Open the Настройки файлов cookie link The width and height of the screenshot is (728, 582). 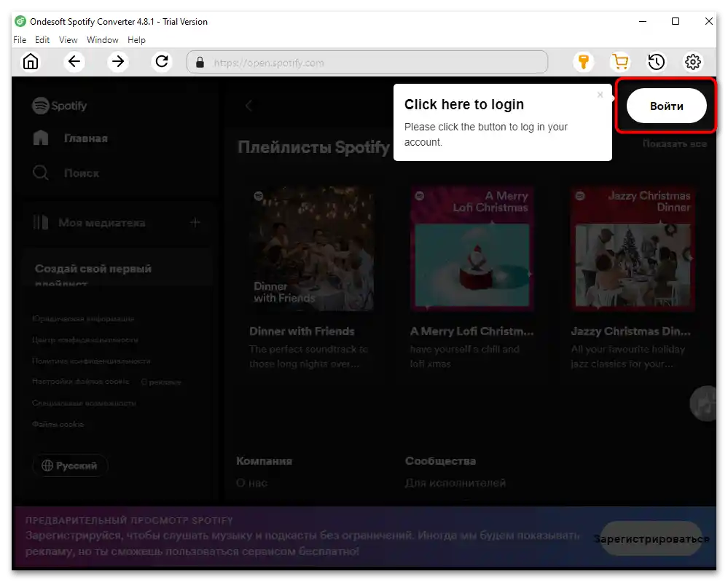(80, 382)
